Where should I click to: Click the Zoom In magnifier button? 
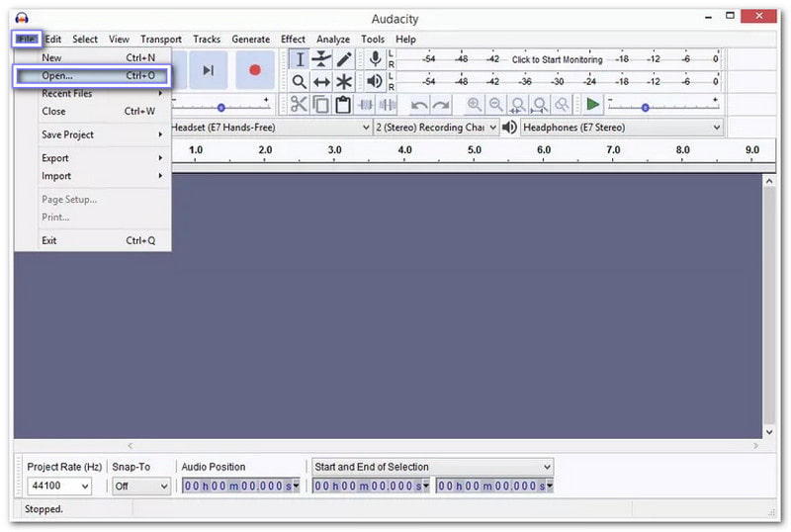(x=475, y=105)
